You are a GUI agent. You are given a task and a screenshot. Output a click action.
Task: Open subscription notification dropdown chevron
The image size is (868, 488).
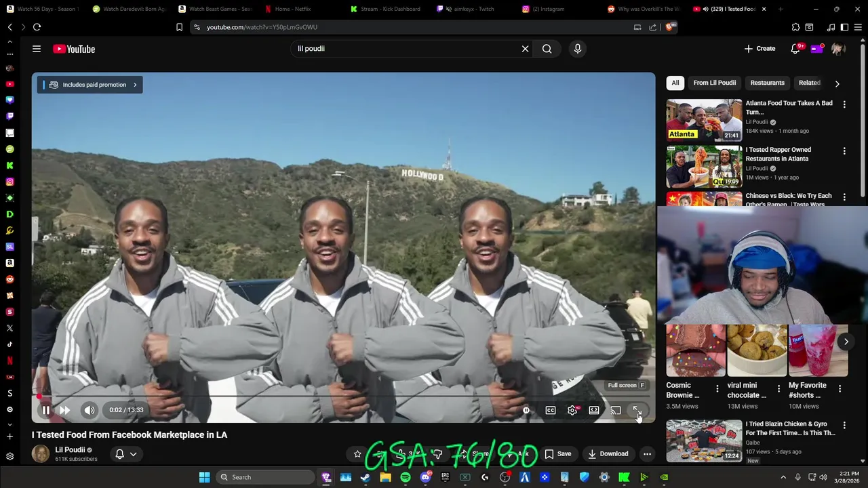click(134, 454)
